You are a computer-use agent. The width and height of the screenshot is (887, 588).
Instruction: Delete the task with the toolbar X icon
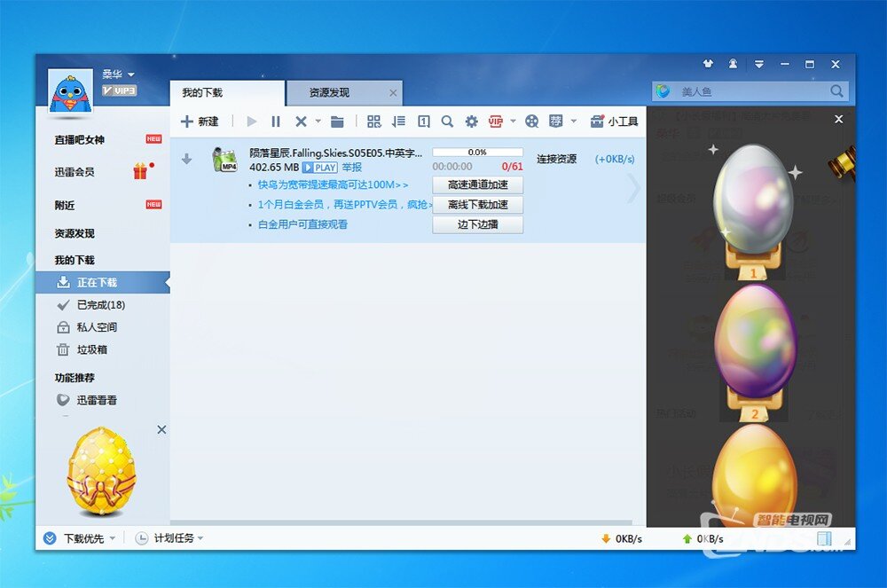(x=301, y=122)
